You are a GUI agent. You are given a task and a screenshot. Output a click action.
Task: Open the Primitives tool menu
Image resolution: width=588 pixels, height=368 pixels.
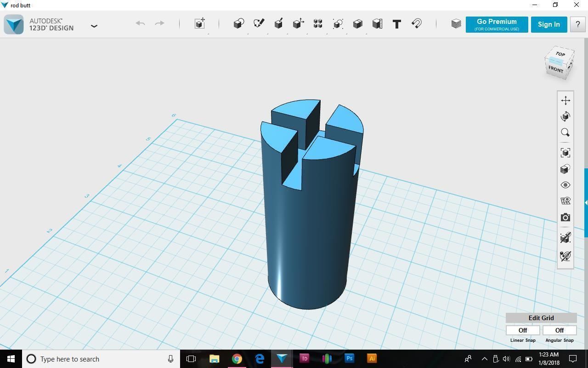238,23
